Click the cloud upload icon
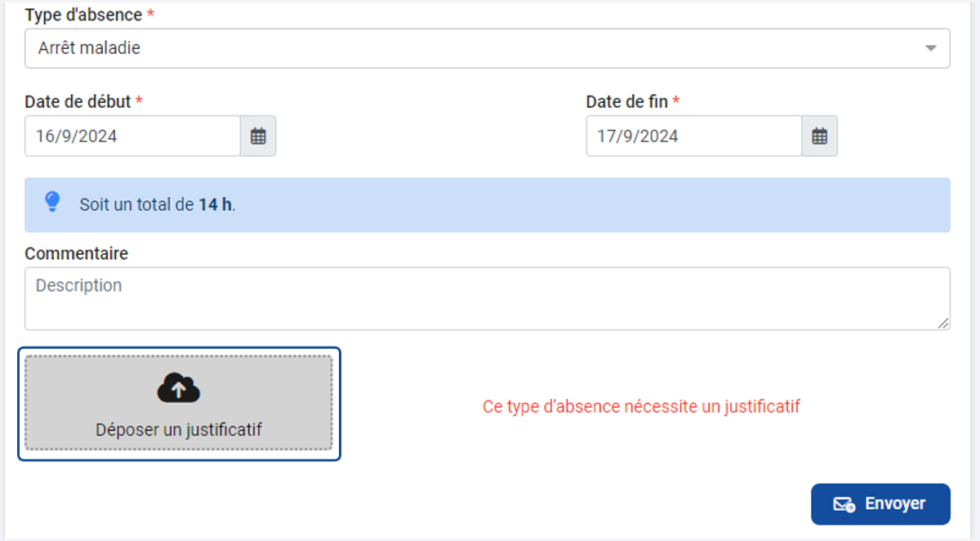 tap(179, 388)
